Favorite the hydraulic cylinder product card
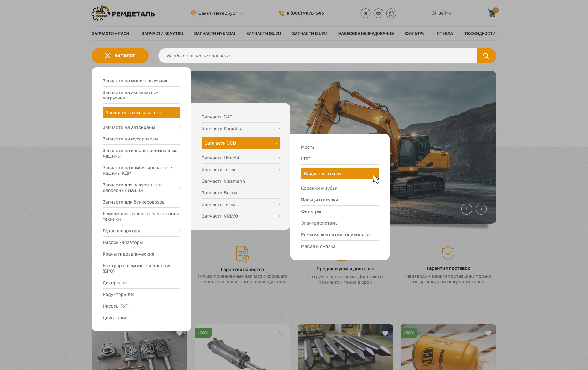 [282, 333]
